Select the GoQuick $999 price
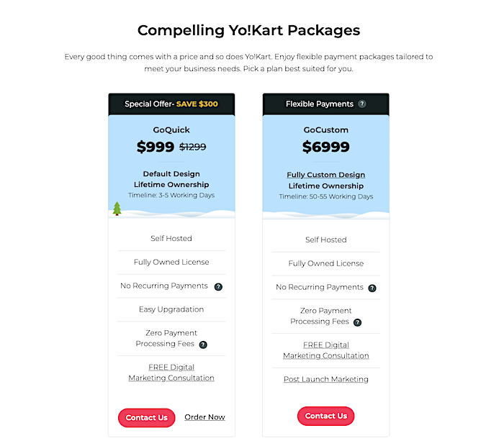Screen dimensions: 504x446 [156, 147]
